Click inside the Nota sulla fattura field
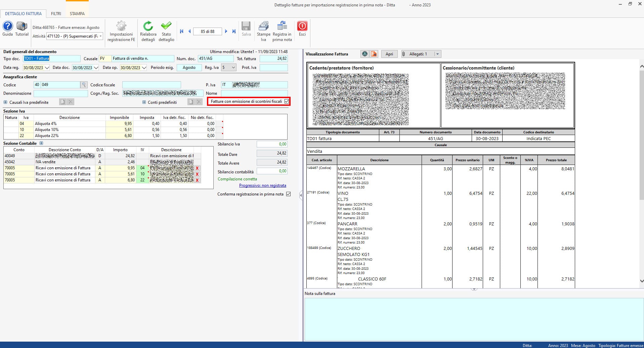The width and height of the screenshot is (644, 348). coord(474,319)
